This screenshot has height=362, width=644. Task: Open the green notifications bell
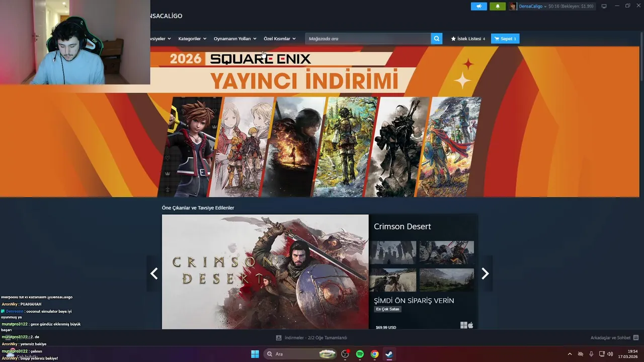click(x=498, y=6)
